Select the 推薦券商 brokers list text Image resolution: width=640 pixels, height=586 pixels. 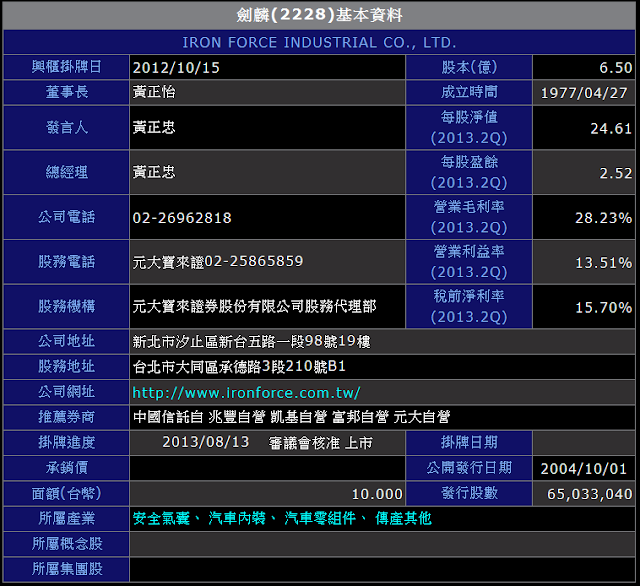point(291,417)
